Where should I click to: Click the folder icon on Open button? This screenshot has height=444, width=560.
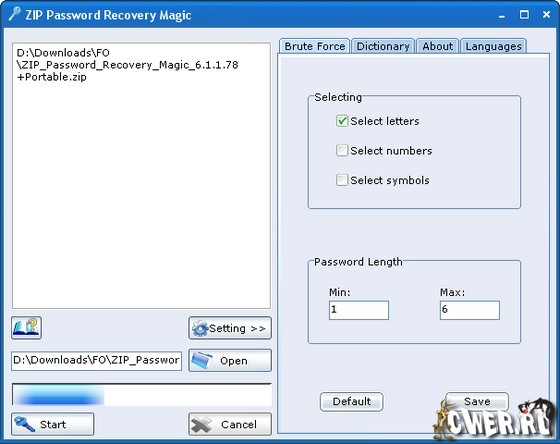click(x=202, y=360)
